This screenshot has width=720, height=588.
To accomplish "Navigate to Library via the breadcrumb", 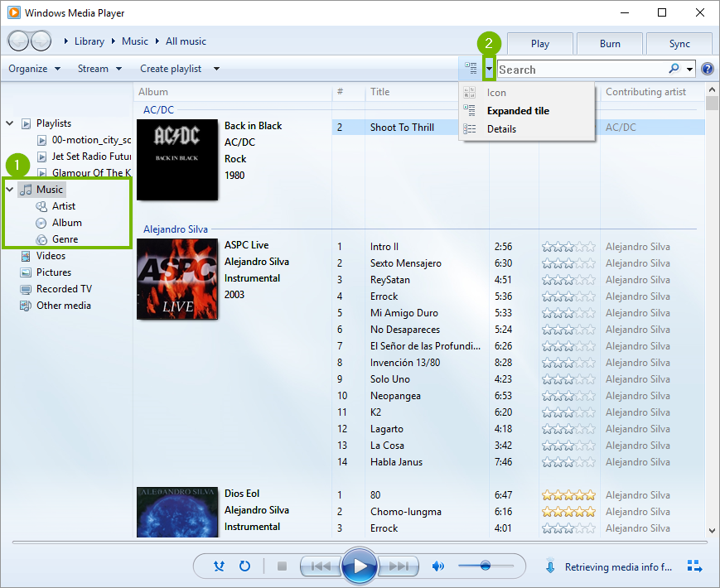I will pyautogui.click(x=89, y=41).
